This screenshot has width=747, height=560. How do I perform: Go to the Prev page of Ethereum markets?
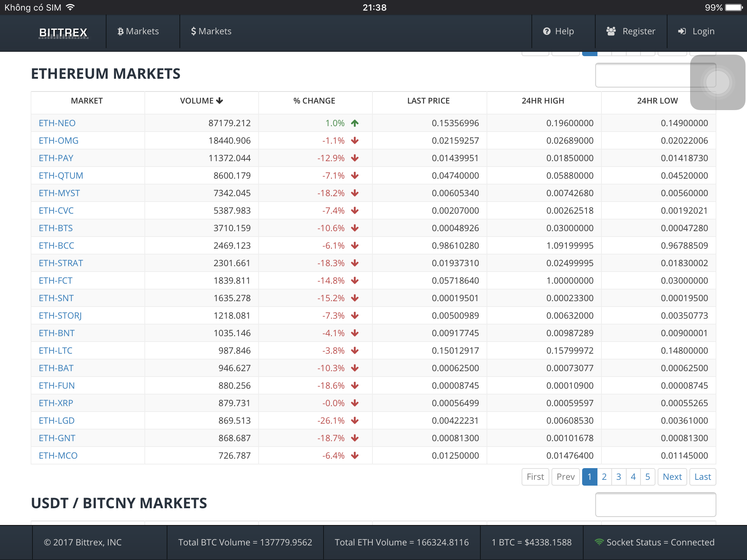[x=566, y=477]
